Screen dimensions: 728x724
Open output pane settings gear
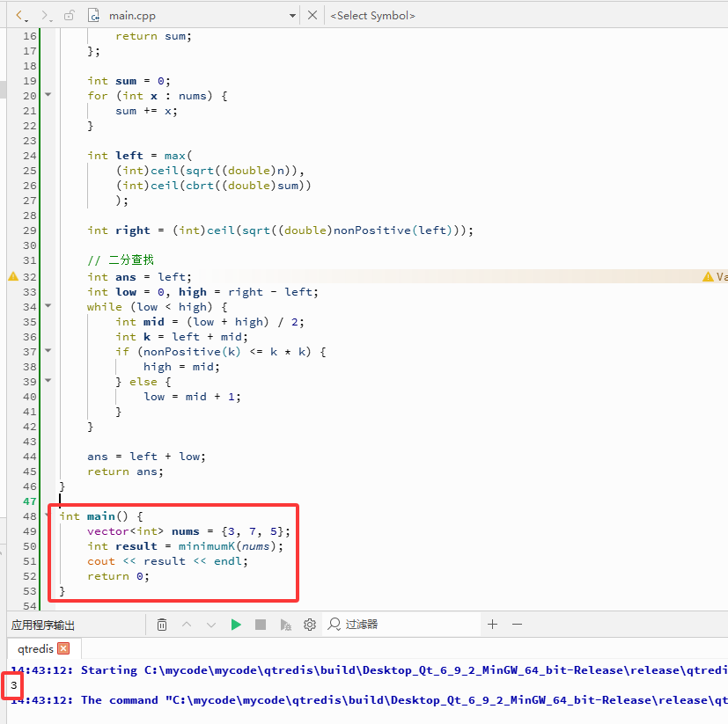[310, 625]
